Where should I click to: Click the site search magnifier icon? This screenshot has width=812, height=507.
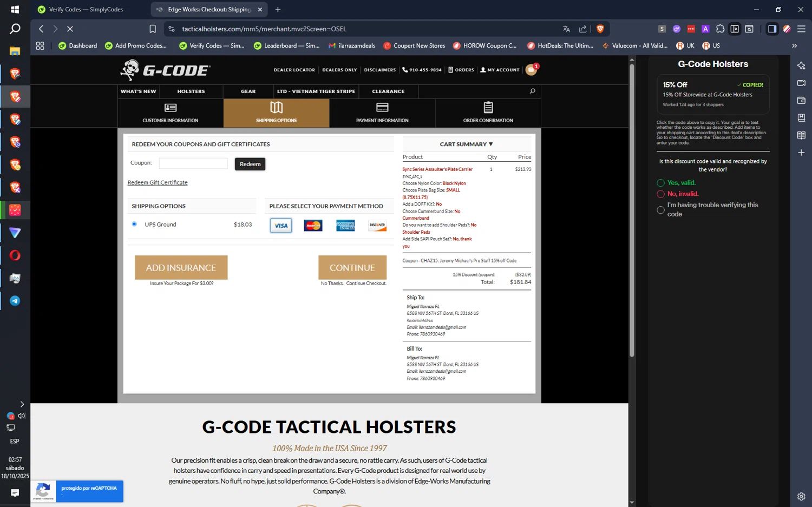(x=532, y=91)
